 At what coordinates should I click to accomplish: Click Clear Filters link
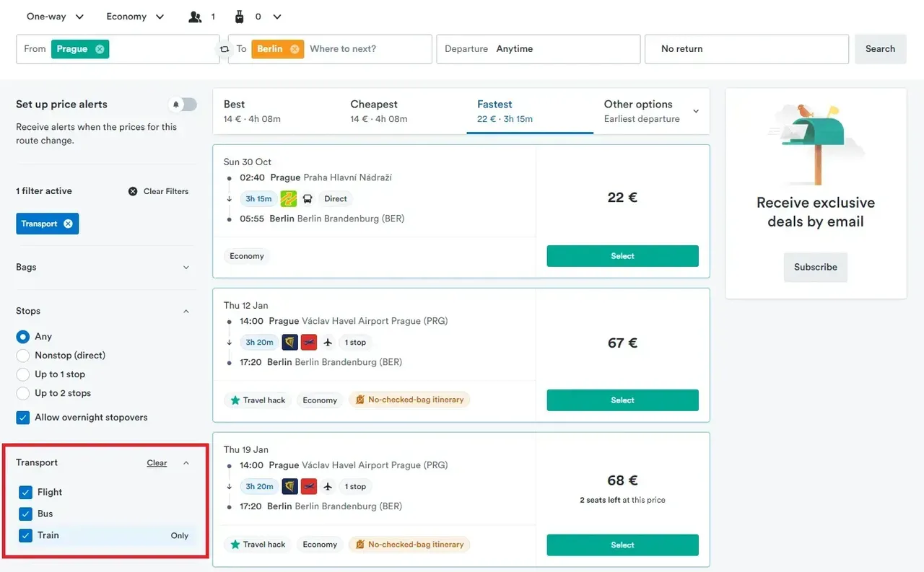point(165,191)
